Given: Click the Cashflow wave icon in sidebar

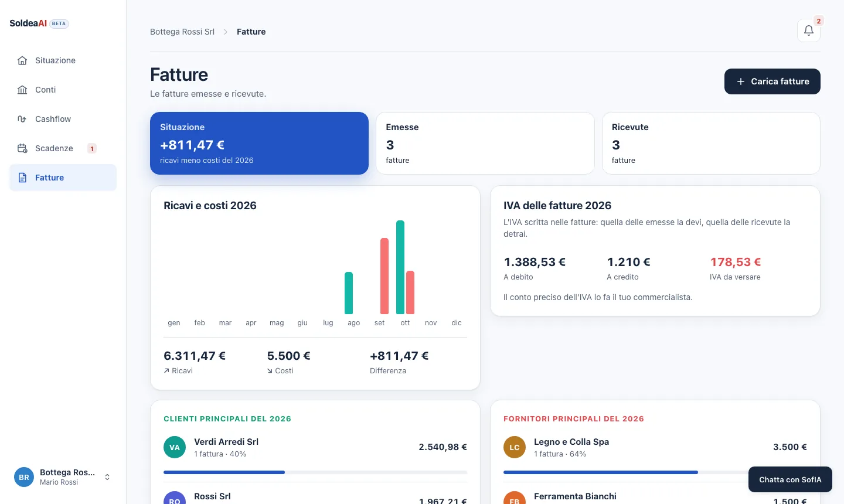Looking at the screenshot, I should point(22,119).
